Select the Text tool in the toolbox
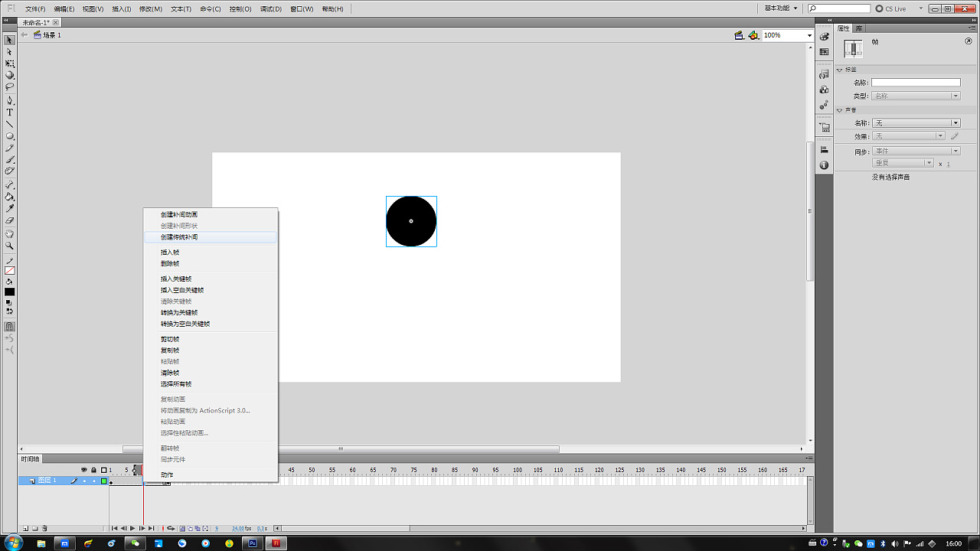This screenshot has width=980, height=551. click(x=10, y=112)
